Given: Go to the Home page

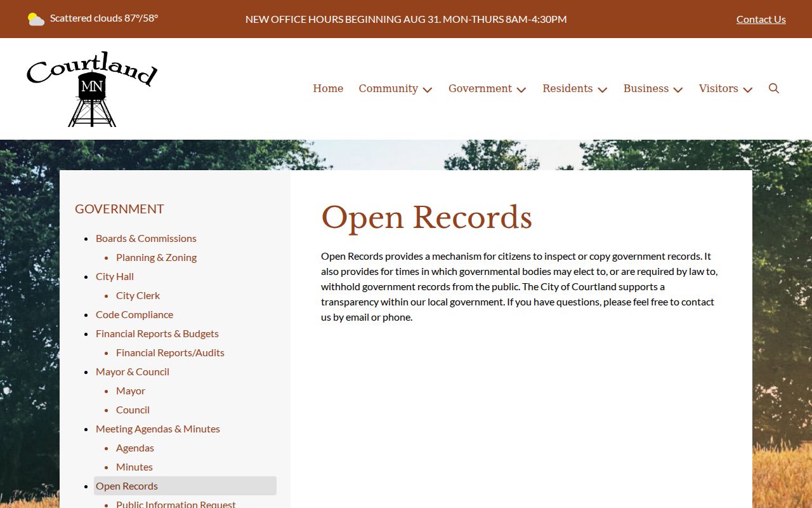Looking at the screenshot, I should [328, 88].
